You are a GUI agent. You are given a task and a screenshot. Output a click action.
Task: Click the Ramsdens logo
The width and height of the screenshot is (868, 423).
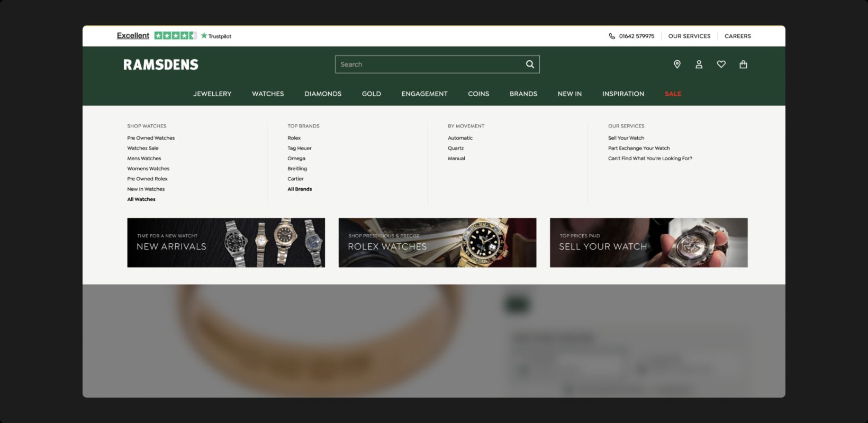click(161, 65)
